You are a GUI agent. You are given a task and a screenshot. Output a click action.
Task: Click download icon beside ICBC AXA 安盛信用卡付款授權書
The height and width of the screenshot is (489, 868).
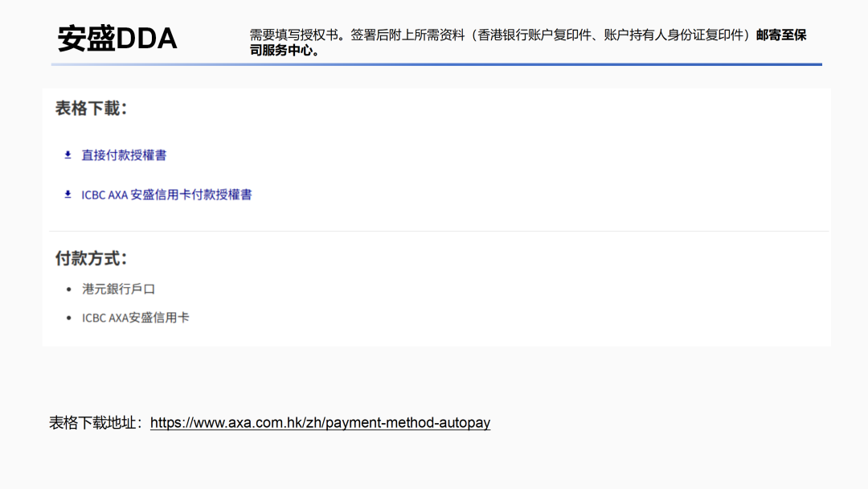pos(68,195)
